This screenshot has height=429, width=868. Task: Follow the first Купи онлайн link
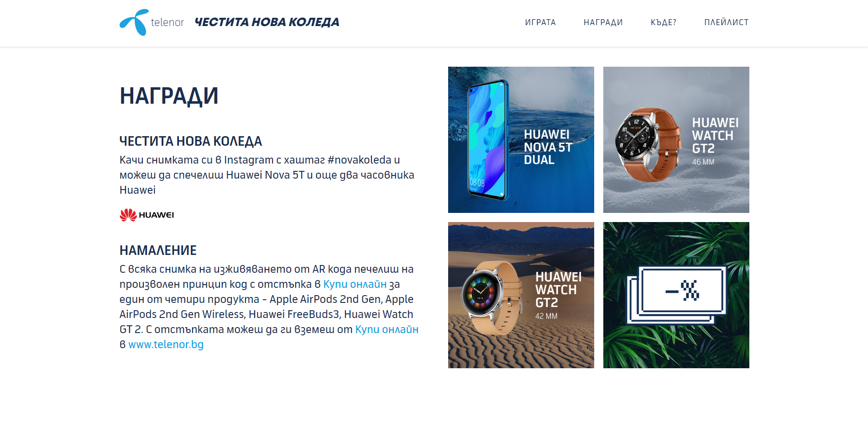click(355, 284)
